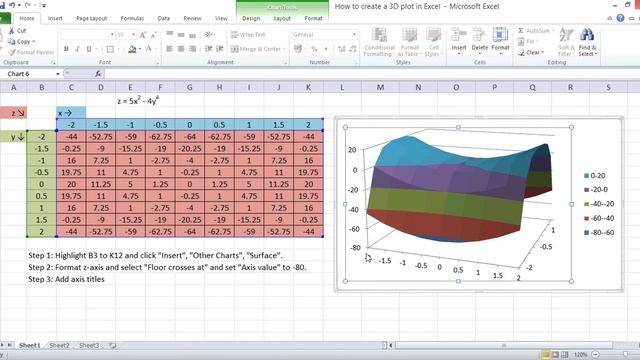Click the Excel Help question icon
640x360 pixels.
[x=620, y=18]
